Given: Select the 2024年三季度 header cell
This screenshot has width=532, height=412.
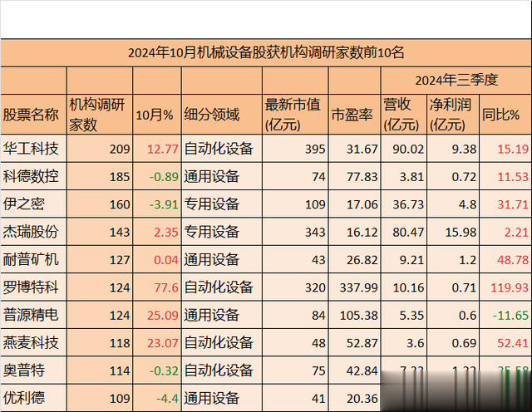Looking at the screenshot, I should coord(456,81).
